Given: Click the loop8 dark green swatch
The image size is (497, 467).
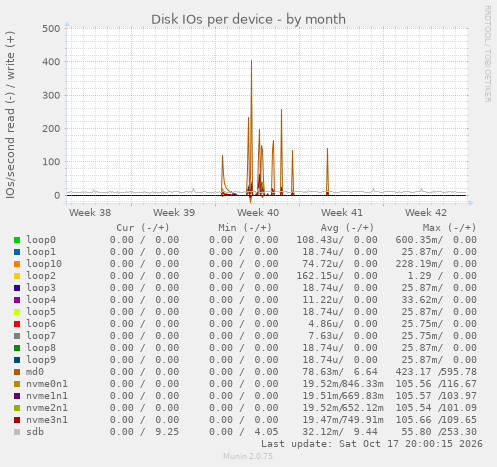Looking at the screenshot, I should pos(17,348).
